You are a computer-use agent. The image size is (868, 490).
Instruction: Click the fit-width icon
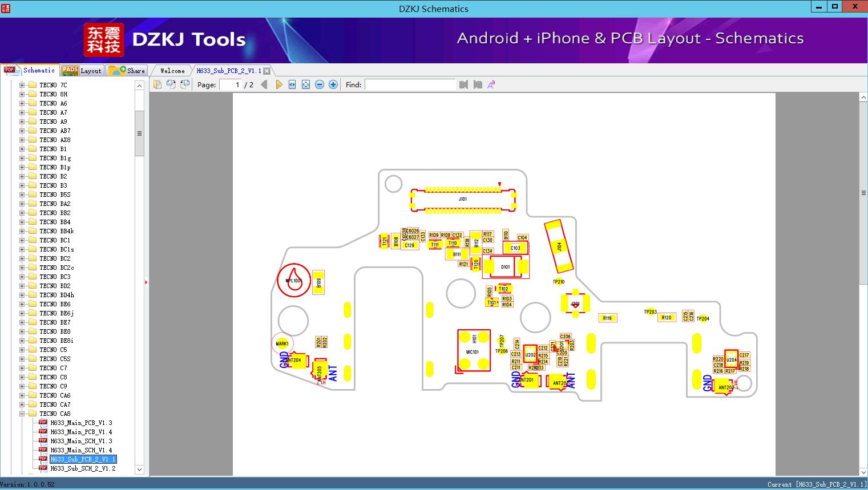click(x=292, y=84)
